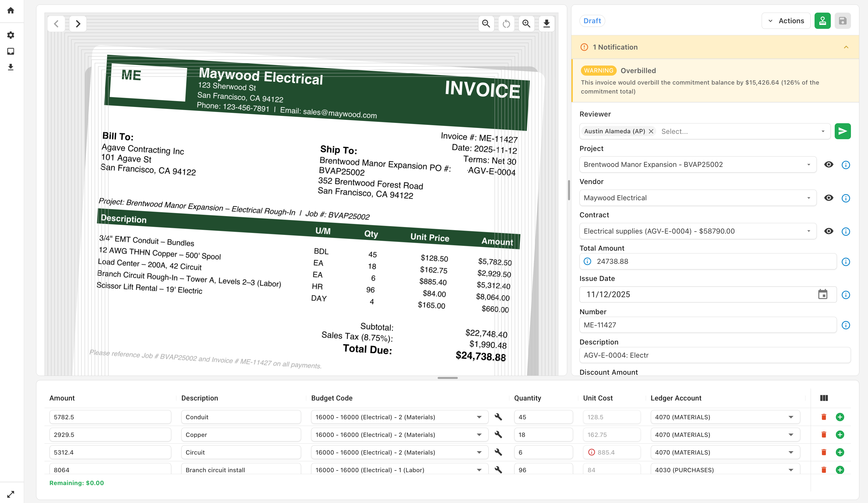Image resolution: width=868 pixels, height=503 pixels.
Task: Toggle eye icon next to Vendor field
Action: click(828, 198)
